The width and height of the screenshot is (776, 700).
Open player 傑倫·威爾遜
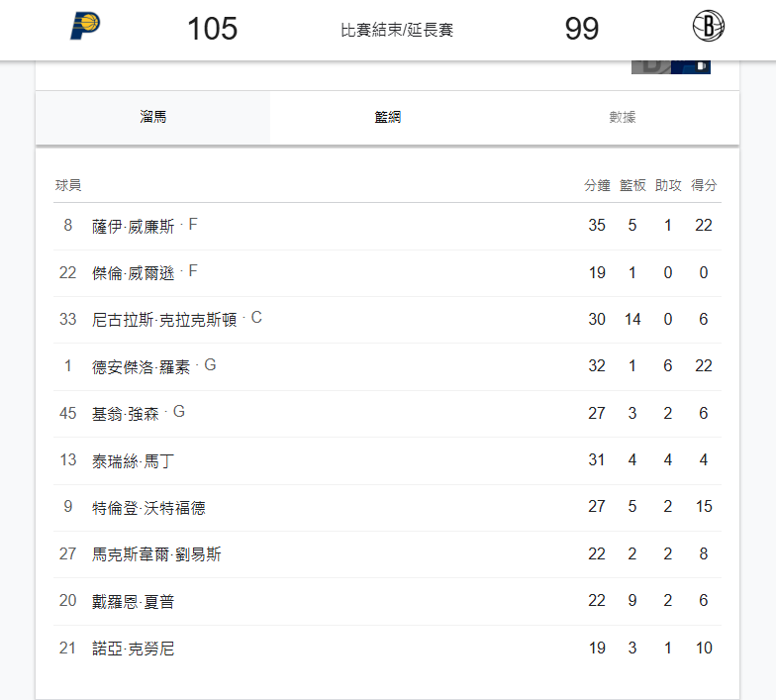(x=133, y=273)
